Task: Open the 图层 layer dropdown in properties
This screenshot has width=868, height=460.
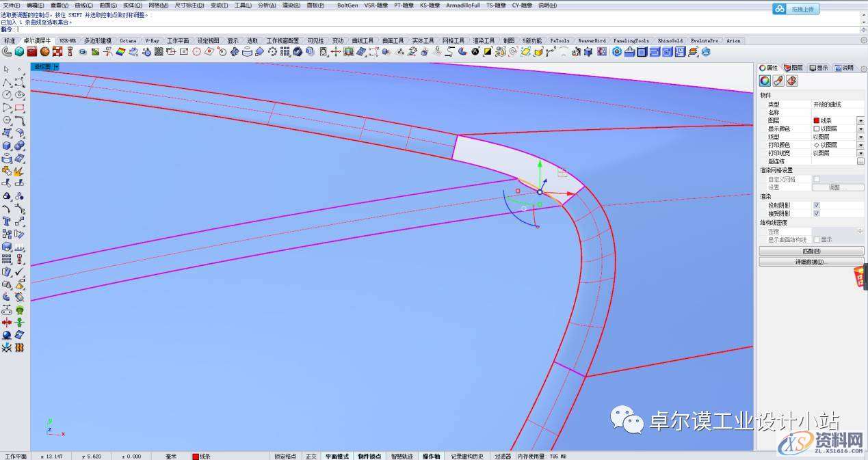Action: (x=860, y=120)
